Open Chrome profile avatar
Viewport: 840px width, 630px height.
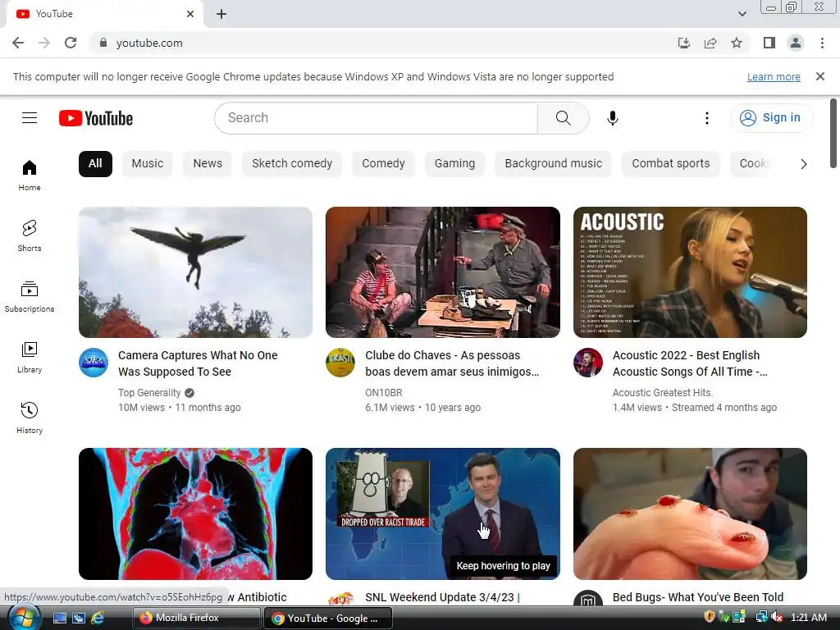coord(796,43)
